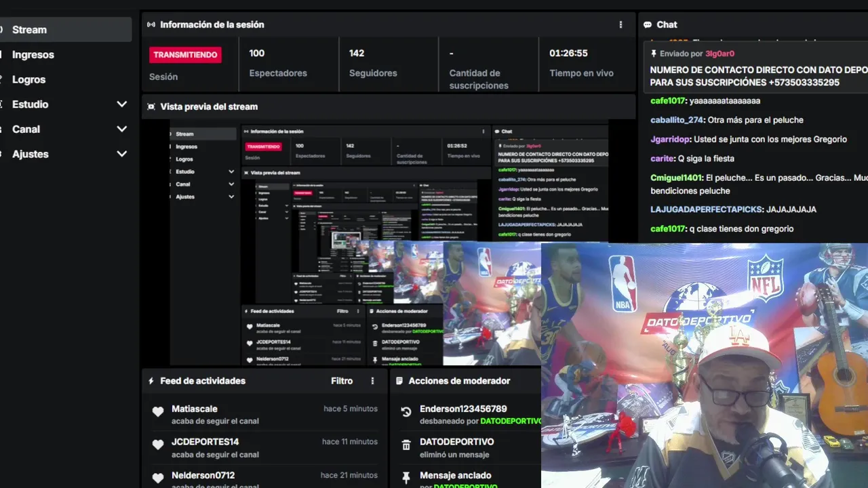Click the pin icon on pinned chat message
Viewport: 868px width, 488px height.
(x=654, y=54)
